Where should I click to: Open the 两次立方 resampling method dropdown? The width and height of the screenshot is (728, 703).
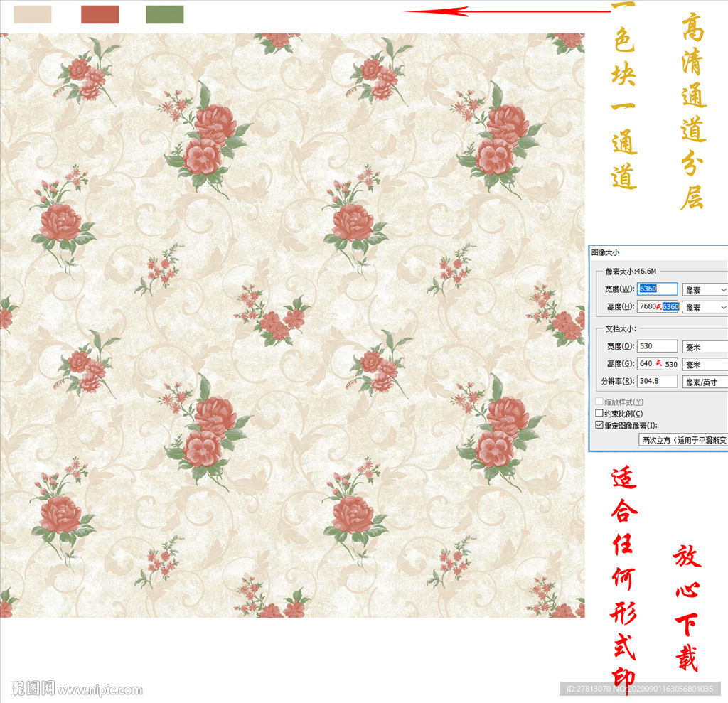click(x=683, y=440)
